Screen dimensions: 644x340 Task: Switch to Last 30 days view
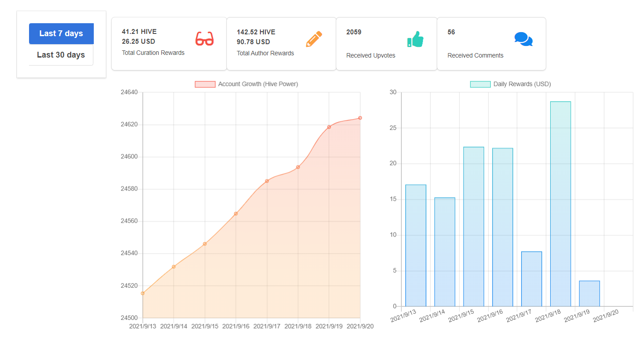pyautogui.click(x=61, y=55)
